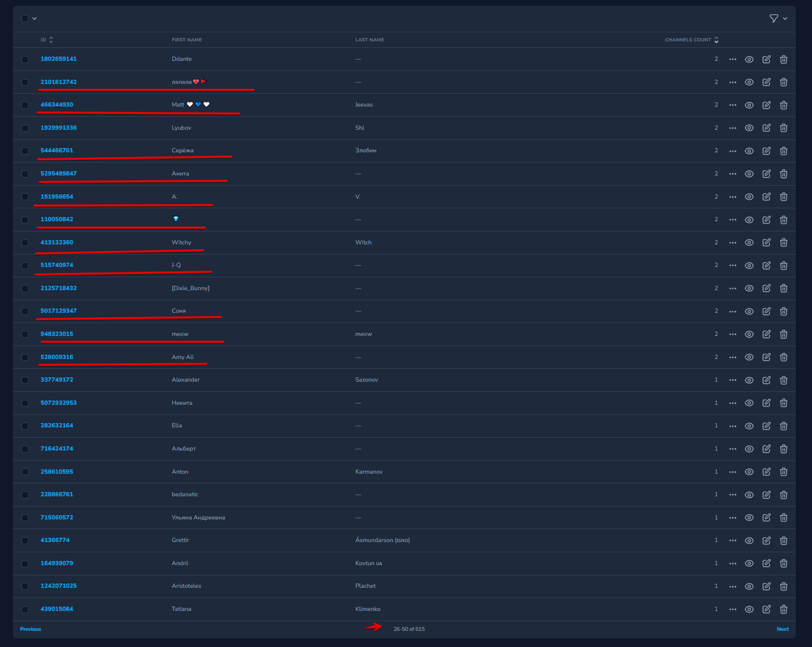This screenshot has width=812, height=647.
Task: Click the delete icon for user meow
Action: [783, 334]
